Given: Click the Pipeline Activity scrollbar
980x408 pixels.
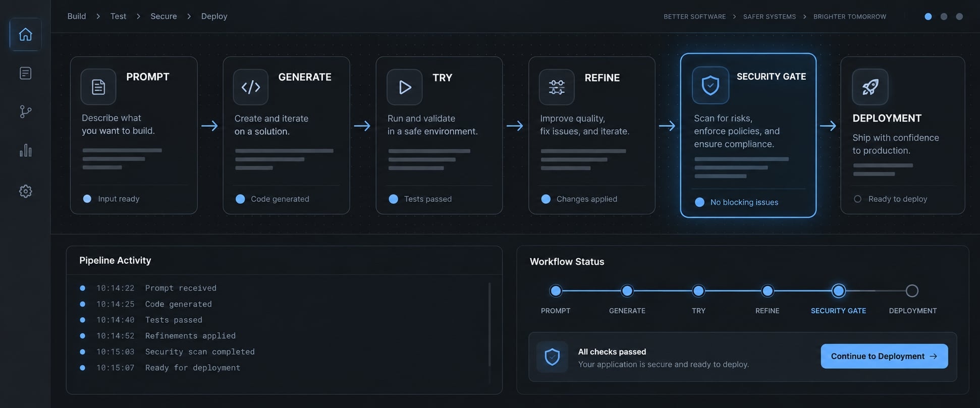Looking at the screenshot, I should pos(489,324).
